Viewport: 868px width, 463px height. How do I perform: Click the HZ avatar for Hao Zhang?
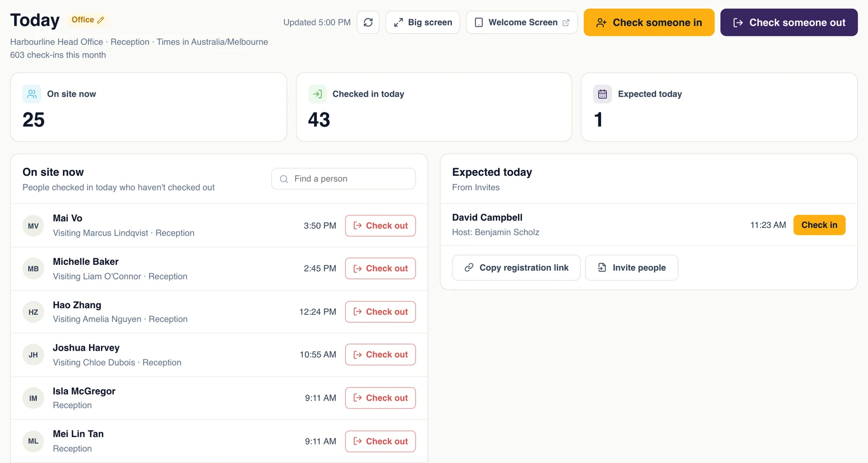click(x=33, y=312)
